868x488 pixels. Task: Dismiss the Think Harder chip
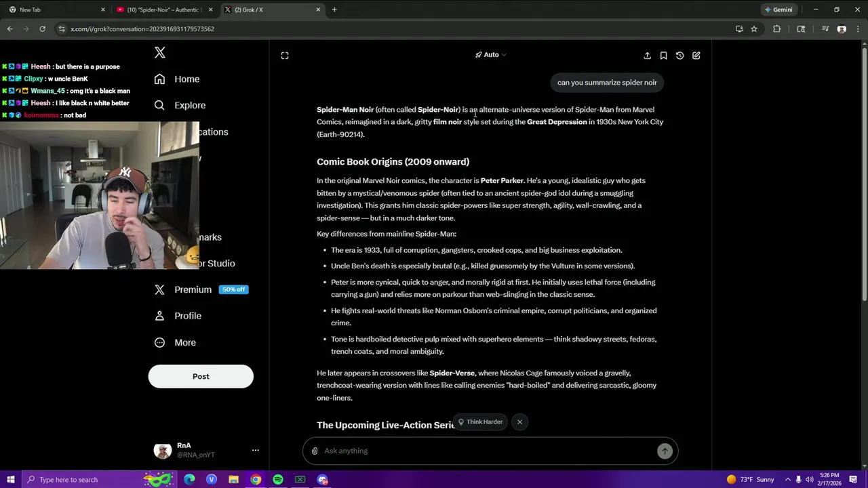coord(519,422)
